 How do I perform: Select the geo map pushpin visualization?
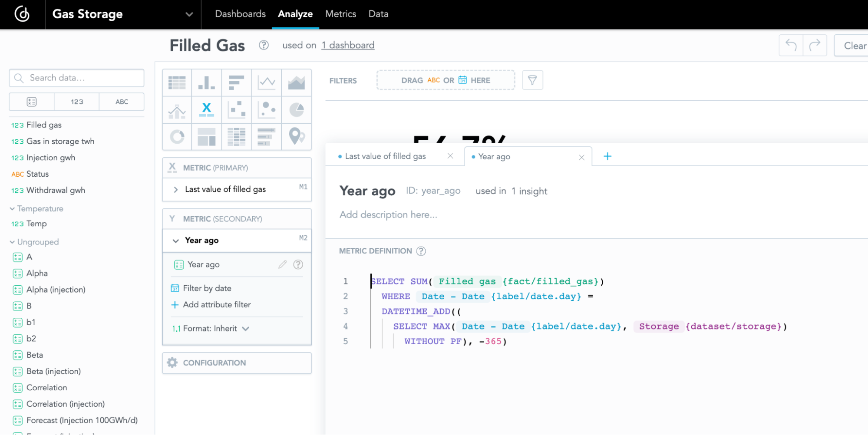pyautogui.click(x=297, y=137)
